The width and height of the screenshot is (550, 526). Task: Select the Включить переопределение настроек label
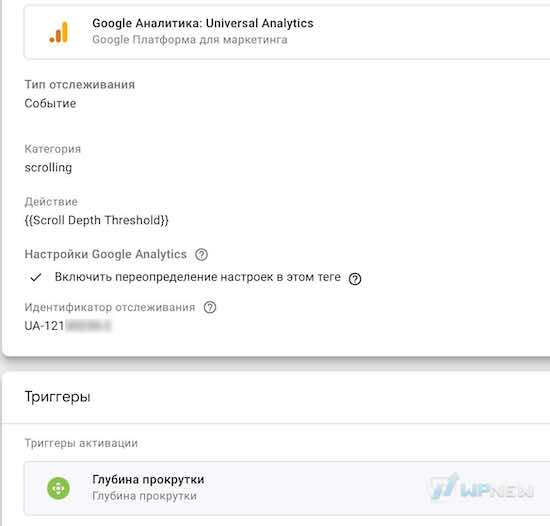(x=198, y=277)
